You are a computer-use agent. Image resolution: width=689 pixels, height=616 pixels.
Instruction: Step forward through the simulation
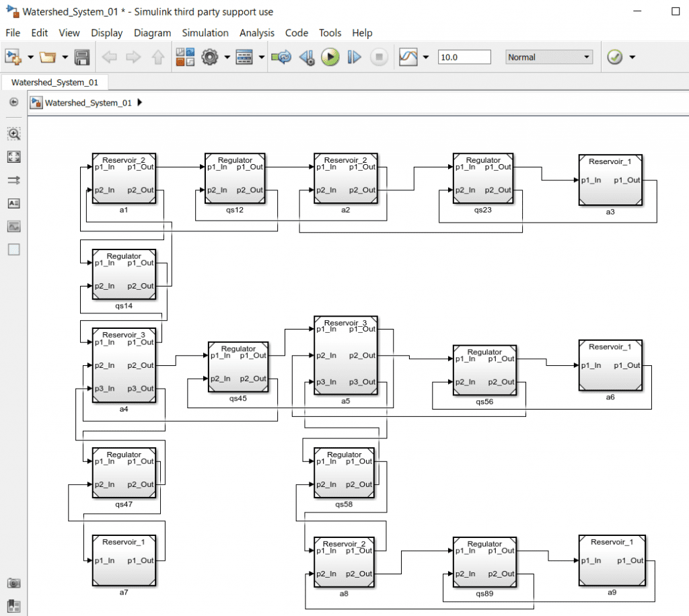point(354,57)
